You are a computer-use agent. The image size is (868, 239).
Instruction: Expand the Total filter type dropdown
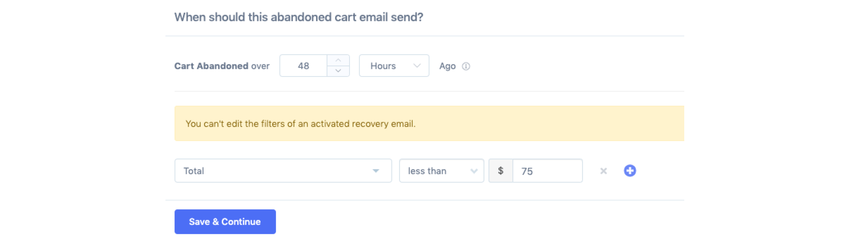click(x=283, y=171)
